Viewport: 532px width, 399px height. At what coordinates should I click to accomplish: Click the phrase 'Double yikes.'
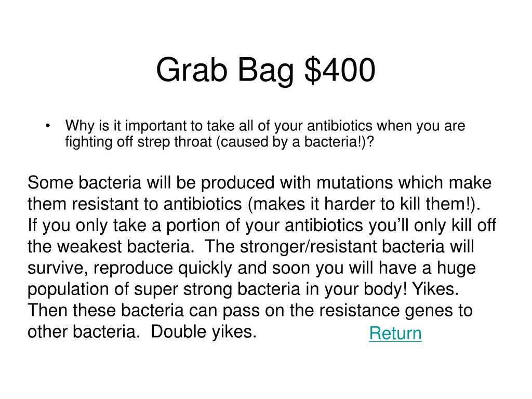[x=204, y=332]
